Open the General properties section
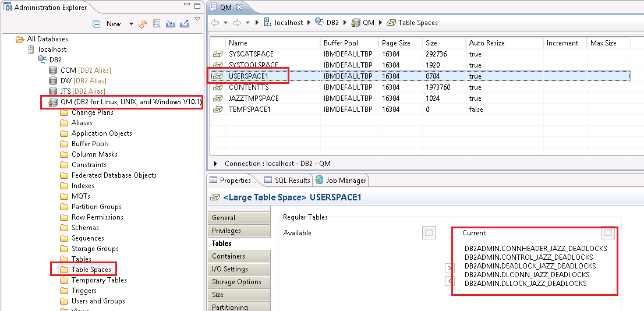This screenshot has width=644, height=311. [239, 218]
